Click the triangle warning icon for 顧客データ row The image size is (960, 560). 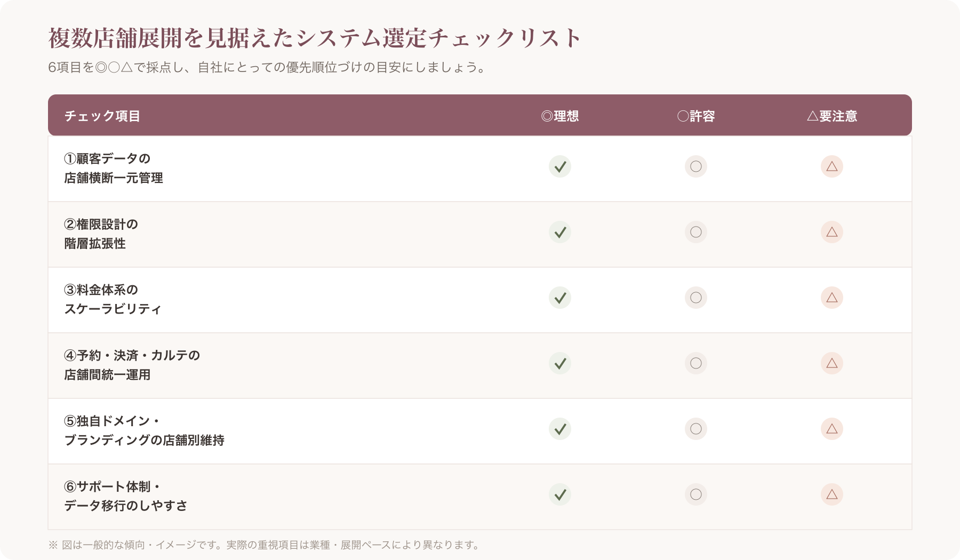(x=832, y=166)
